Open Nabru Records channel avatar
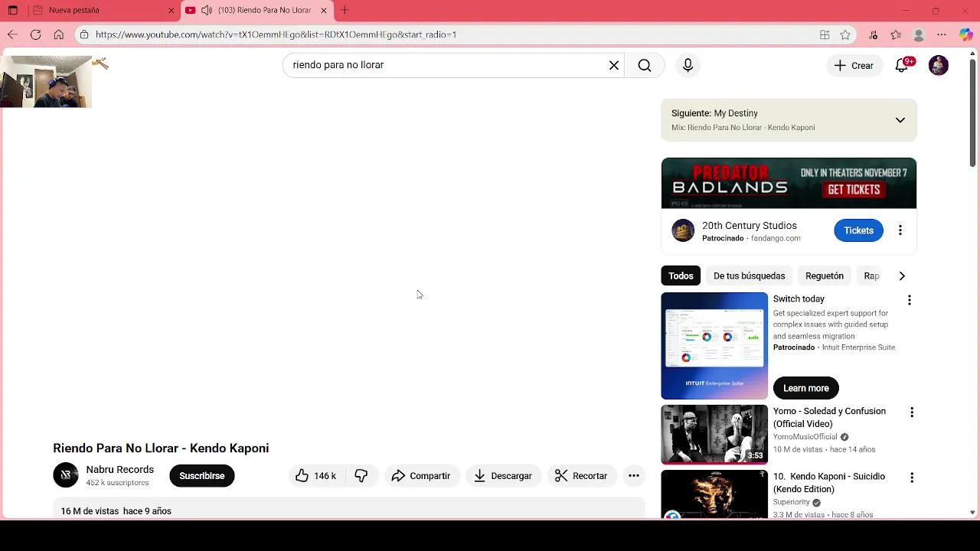Viewport: 980px width, 551px height. point(66,476)
